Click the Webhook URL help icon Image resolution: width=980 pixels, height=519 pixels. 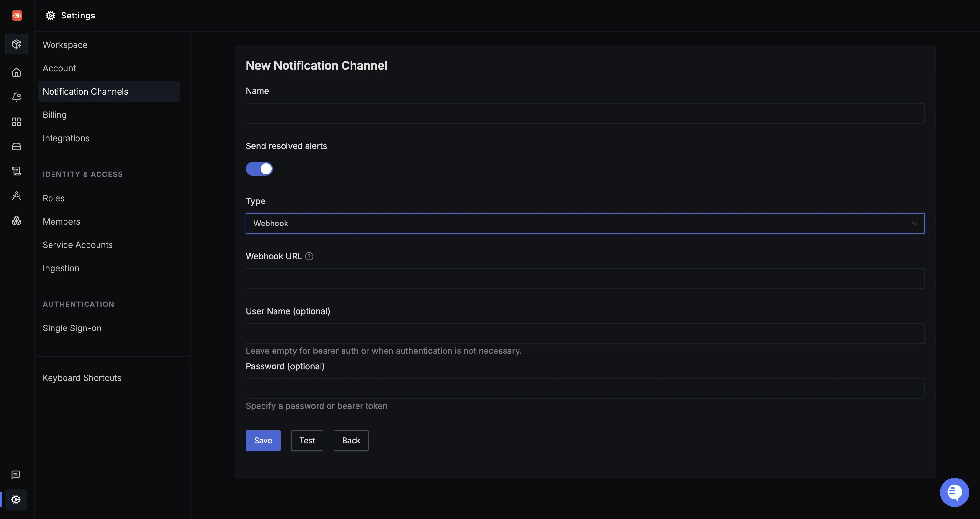309,256
